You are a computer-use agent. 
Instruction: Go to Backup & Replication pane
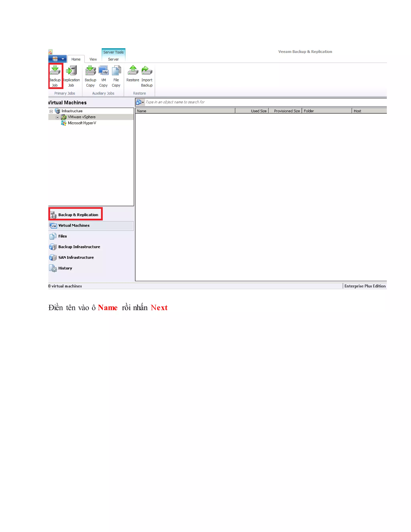(x=78, y=215)
